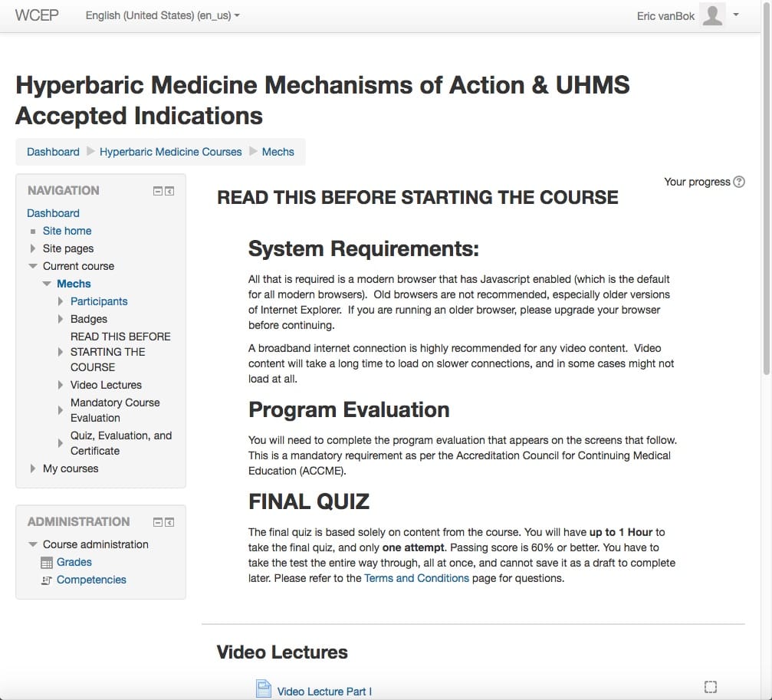Image resolution: width=772 pixels, height=700 pixels.
Task: Click the Your progress help icon
Action: click(x=739, y=182)
